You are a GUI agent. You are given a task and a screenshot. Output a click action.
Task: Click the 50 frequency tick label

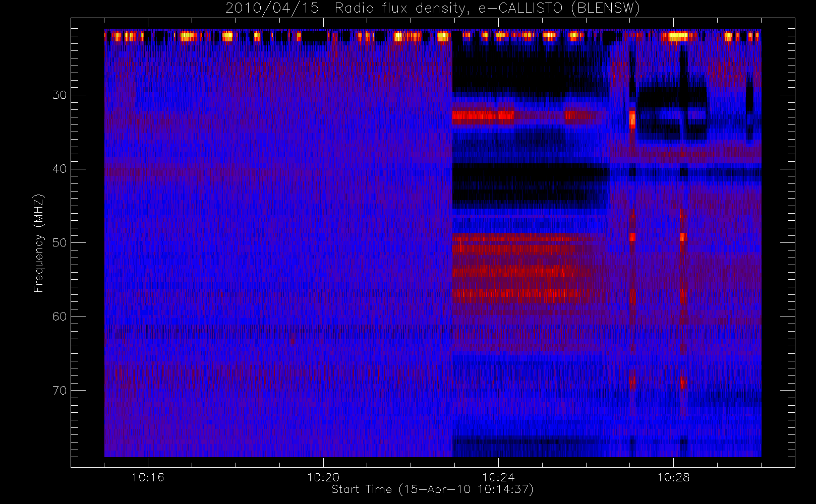click(60, 242)
